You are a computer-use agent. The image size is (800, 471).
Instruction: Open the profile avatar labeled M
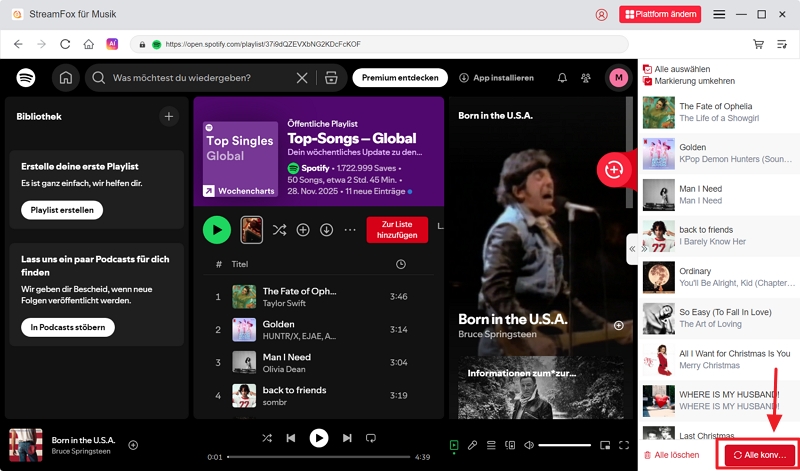(x=619, y=78)
